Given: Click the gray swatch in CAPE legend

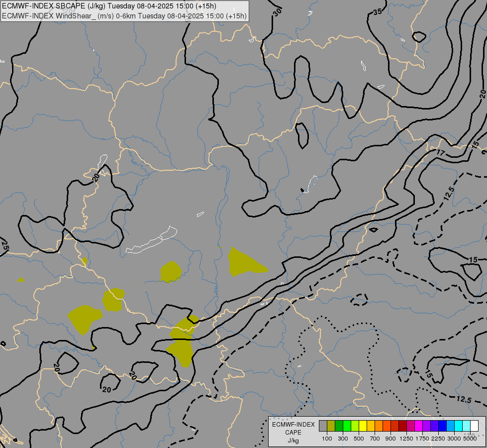Looking at the screenshot, I should pyautogui.click(x=323, y=426).
